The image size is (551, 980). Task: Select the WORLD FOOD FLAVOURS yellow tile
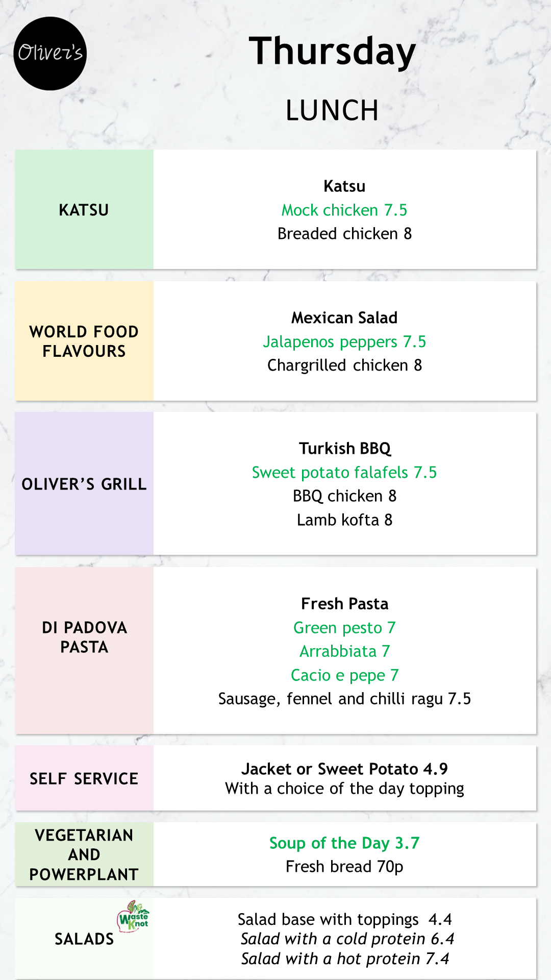point(84,341)
